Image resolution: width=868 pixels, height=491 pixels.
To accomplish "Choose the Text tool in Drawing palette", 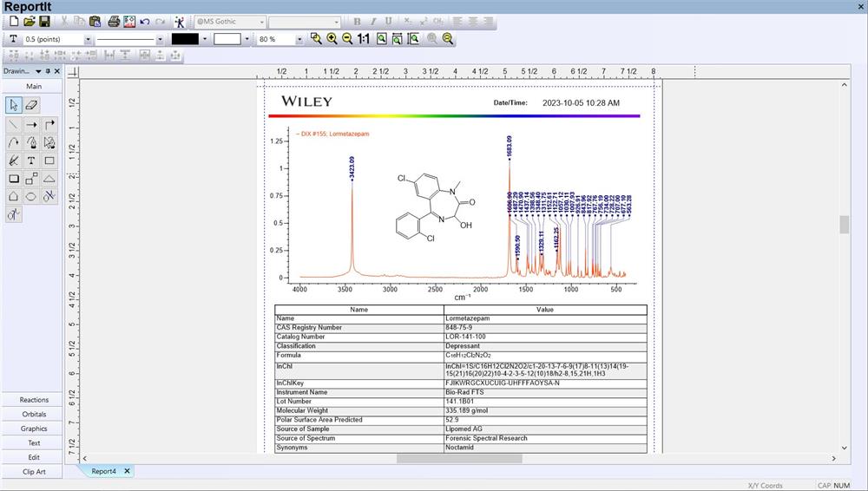I will 32,160.
